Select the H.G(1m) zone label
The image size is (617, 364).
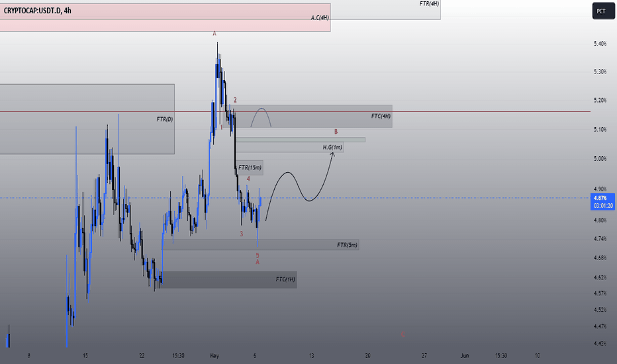pos(332,147)
